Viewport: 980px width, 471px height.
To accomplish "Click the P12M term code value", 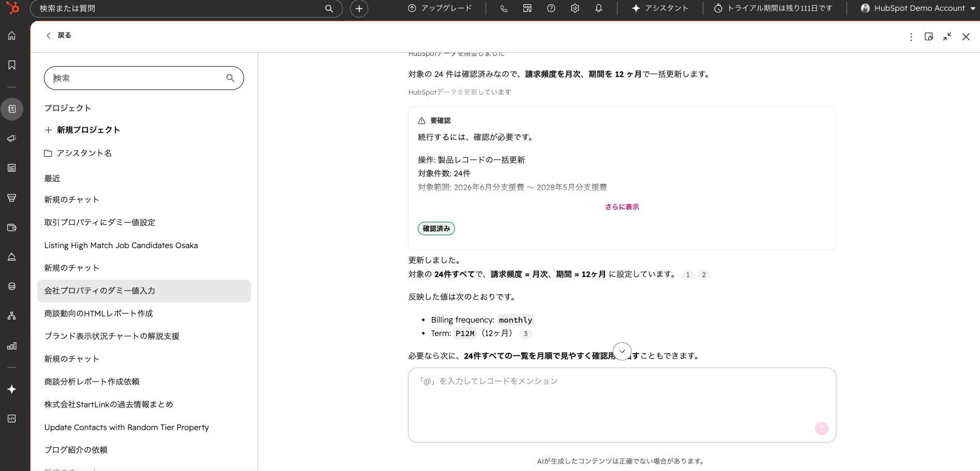I will pyautogui.click(x=465, y=333).
